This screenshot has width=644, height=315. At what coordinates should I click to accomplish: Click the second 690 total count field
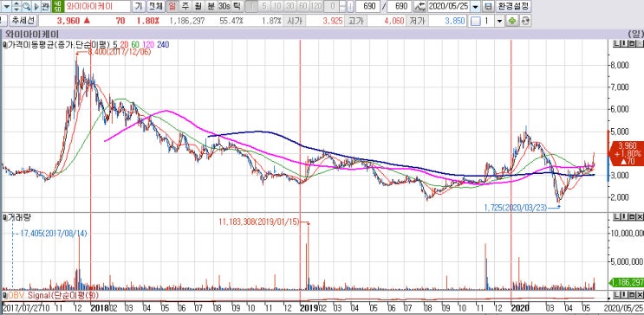point(400,6)
